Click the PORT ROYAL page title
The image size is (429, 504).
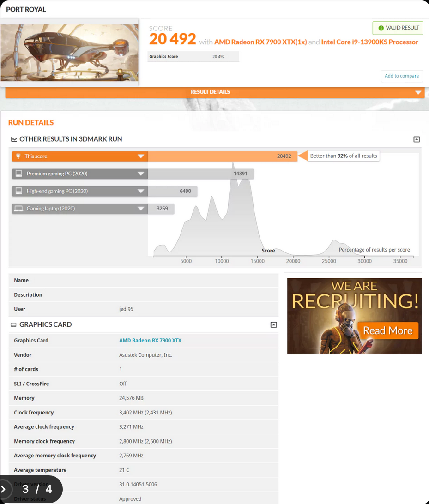pos(26,9)
